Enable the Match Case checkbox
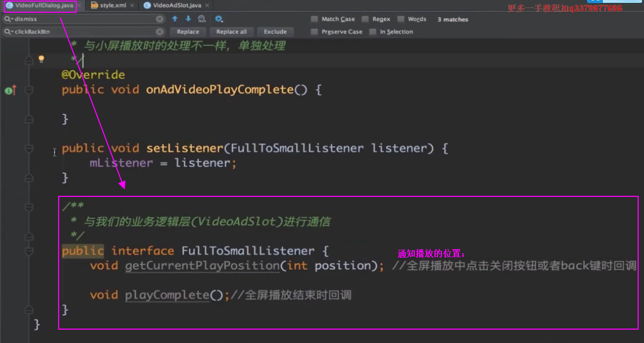 click(315, 19)
